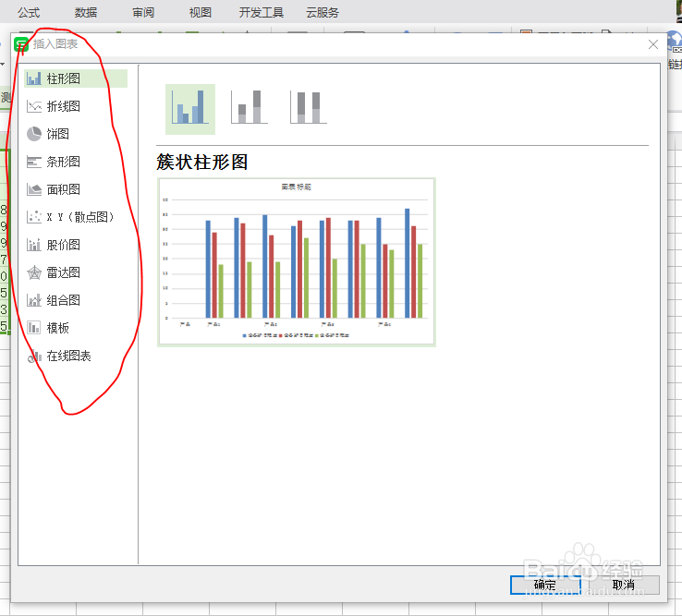Close the 插入图表 dialog
The image size is (682, 616).
pos(652,44)
